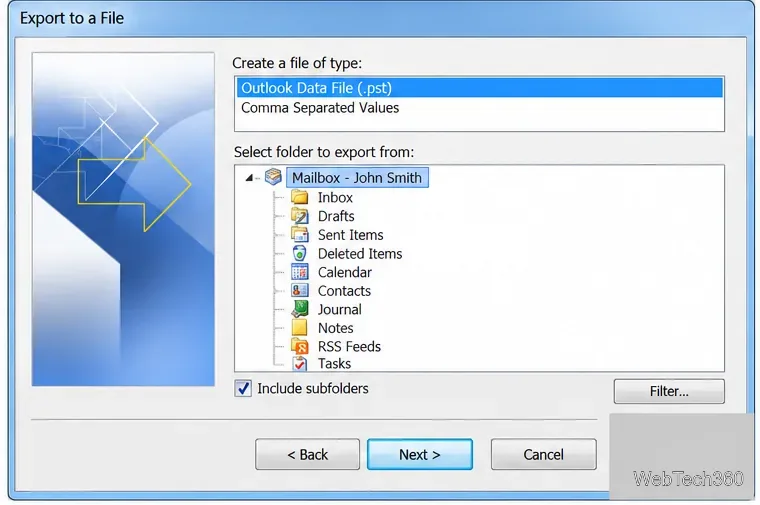Click the RSS Feeds orange icon
Screen dimensions: 760x505
pyautogui.click(x=300, y=346)
